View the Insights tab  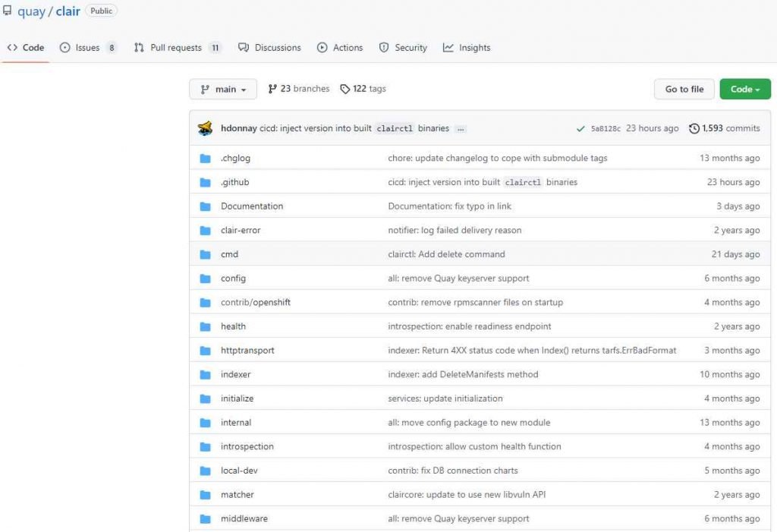(467, 48)
